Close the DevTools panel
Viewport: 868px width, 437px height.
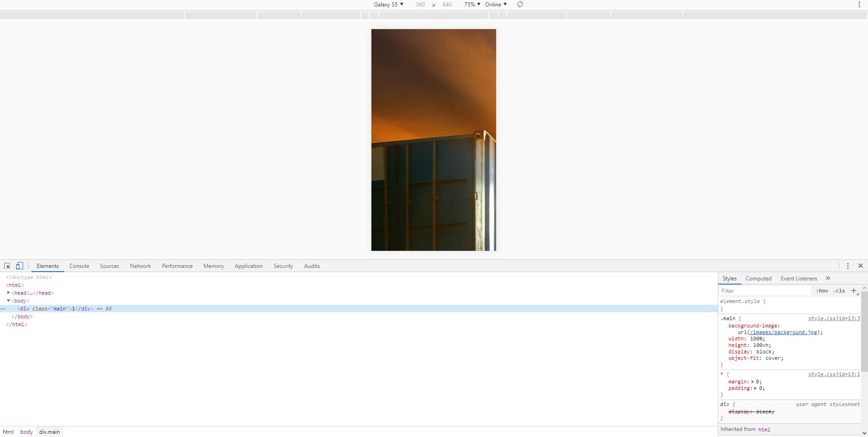click(861, 266)
